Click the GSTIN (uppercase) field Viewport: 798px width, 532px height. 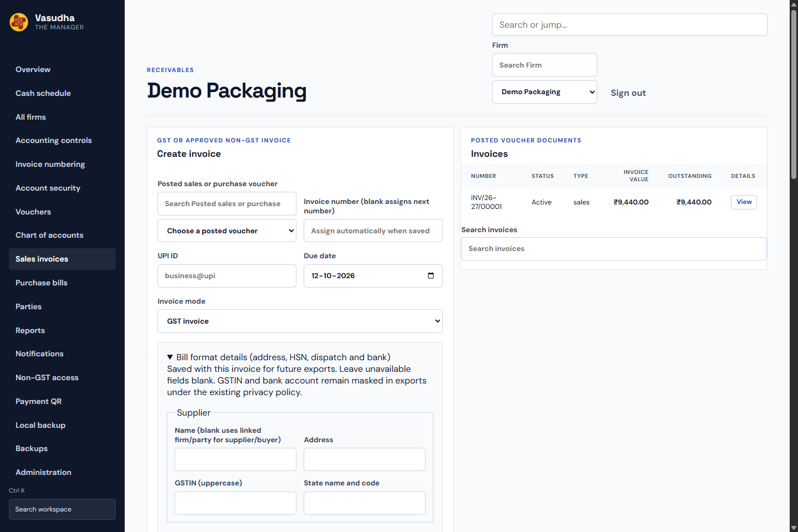[236, 503]
